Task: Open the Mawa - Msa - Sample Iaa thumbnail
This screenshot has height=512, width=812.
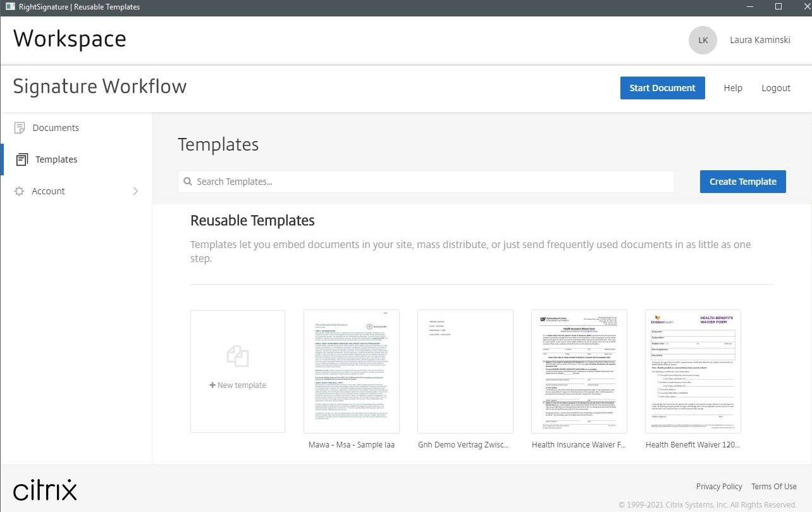Action: pyautogui.click(x=352, y=372)
